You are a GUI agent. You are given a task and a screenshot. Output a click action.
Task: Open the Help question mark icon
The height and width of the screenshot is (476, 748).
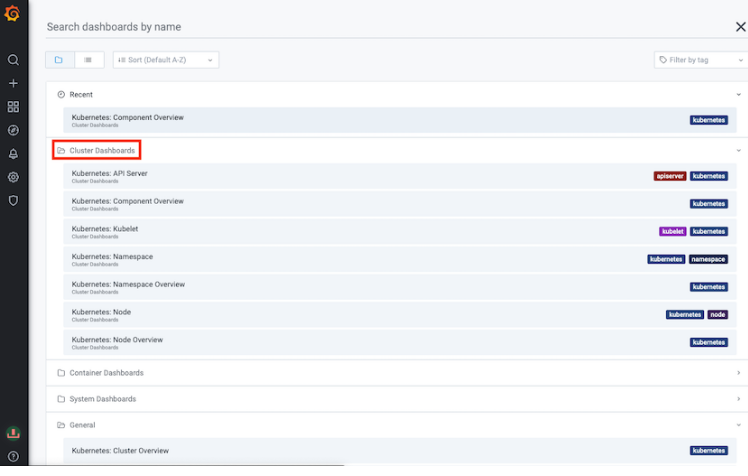[13, 456]
